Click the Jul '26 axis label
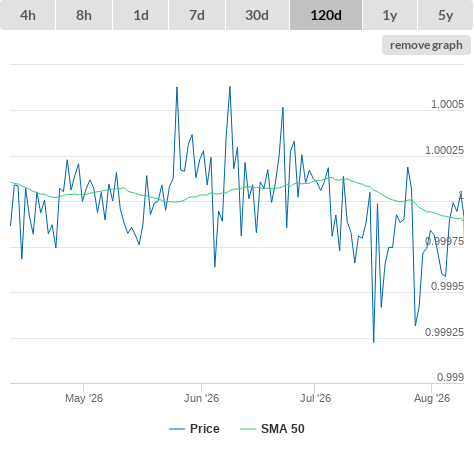Image resolution: width=474 pixels, height=455 pixels. (x=315, y=398)
